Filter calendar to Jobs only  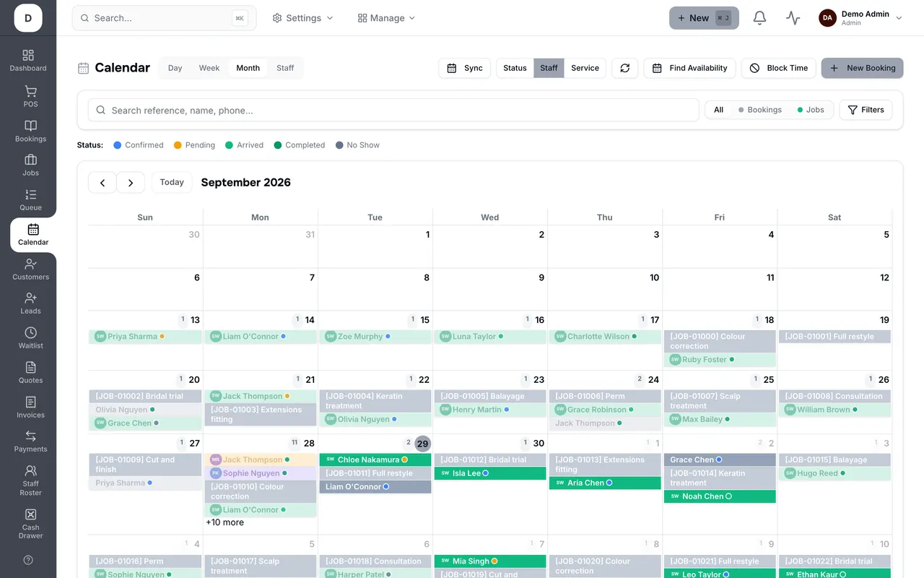point(810,110)
